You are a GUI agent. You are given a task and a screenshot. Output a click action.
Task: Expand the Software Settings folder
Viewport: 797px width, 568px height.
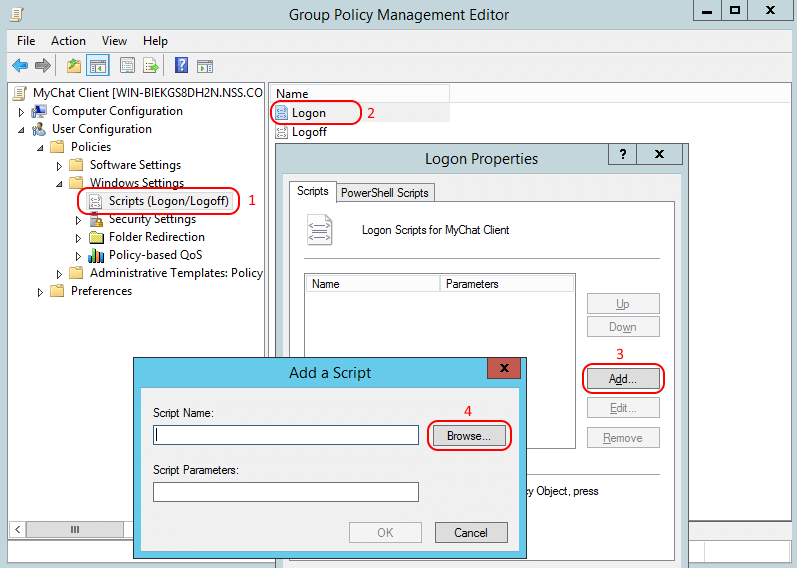pos(60,166)
